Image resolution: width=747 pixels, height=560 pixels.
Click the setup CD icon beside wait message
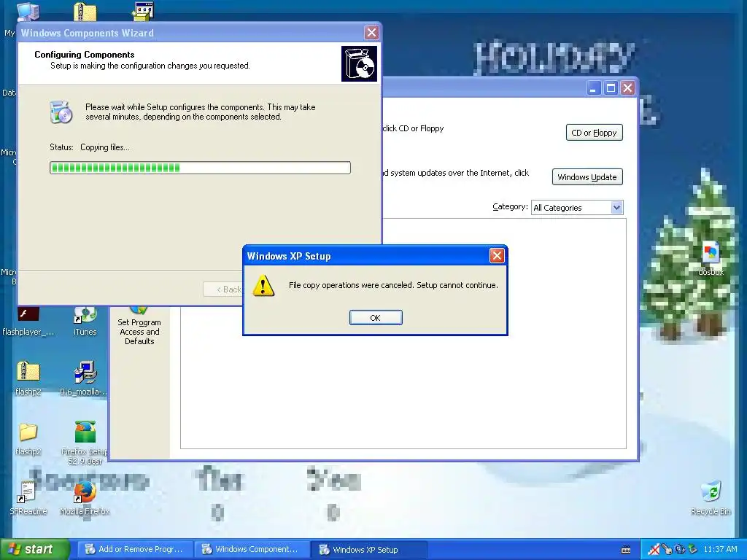click(x=61, y=112)
